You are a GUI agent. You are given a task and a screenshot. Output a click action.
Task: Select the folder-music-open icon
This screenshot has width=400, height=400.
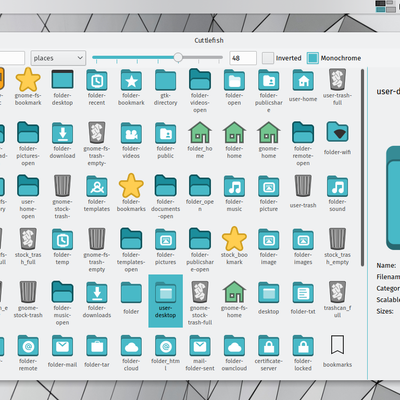pos(62,292)
